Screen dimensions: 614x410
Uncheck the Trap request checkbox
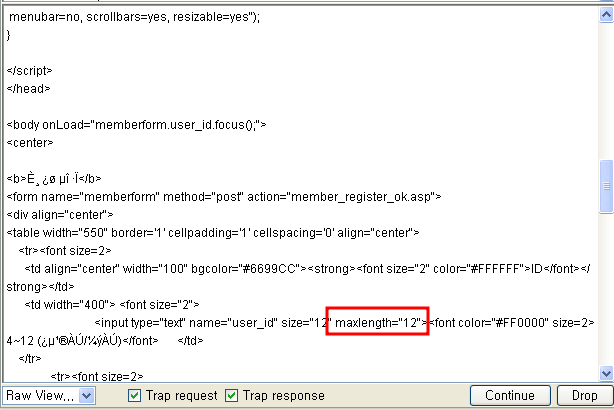(134, 396)
